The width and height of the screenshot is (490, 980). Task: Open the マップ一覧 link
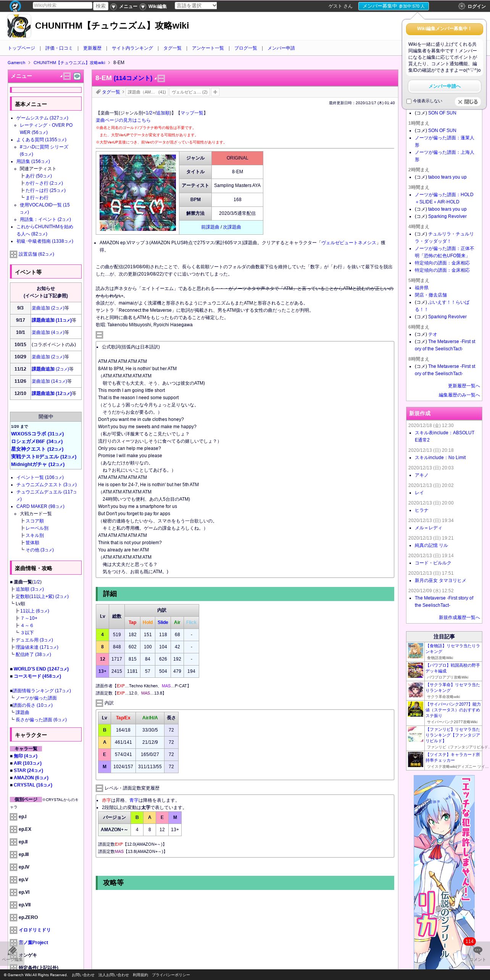click(x=192, y=113)
